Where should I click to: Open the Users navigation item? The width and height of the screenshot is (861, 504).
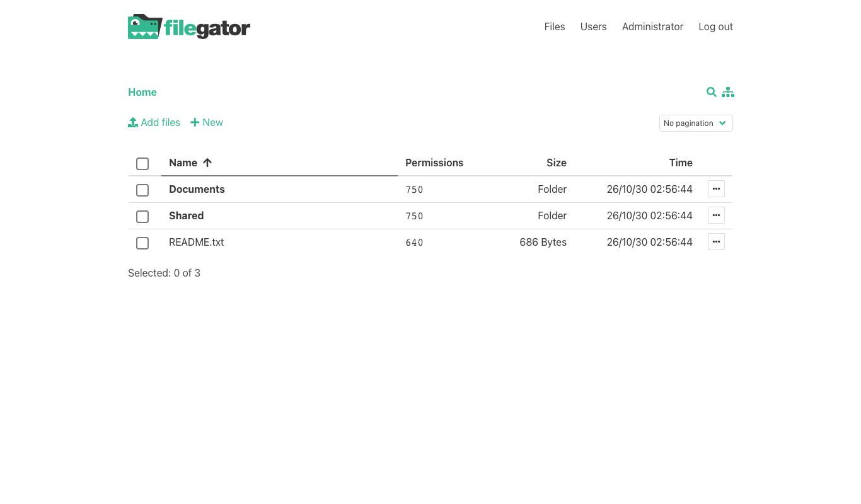pos(594,26)
